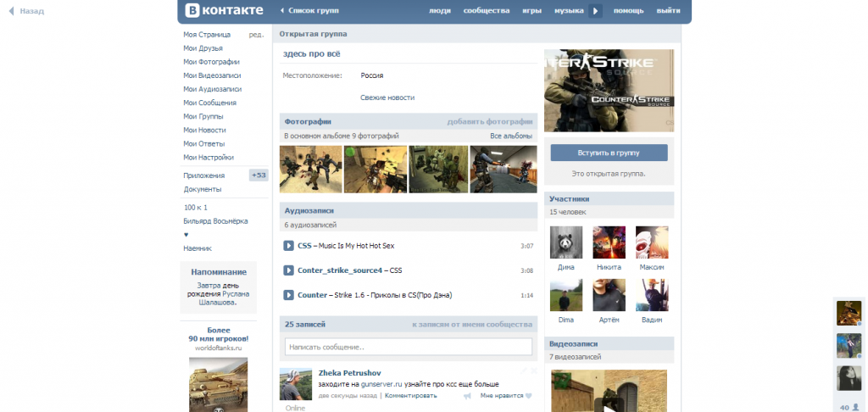Image resolution: width=868 pixels, height=412 pixels.
Task: Play the track CSS – Music Is My Hot Hot Sex
Action: (288, 246)
